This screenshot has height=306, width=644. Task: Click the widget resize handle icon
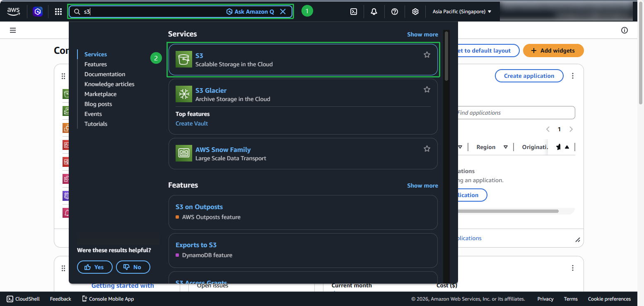(x=578, y=240)
